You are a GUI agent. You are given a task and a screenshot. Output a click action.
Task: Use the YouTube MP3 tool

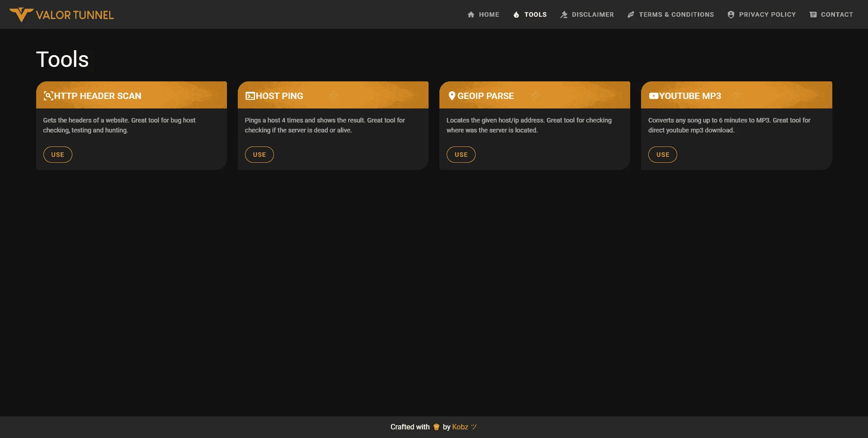click(x=663, y=155)
